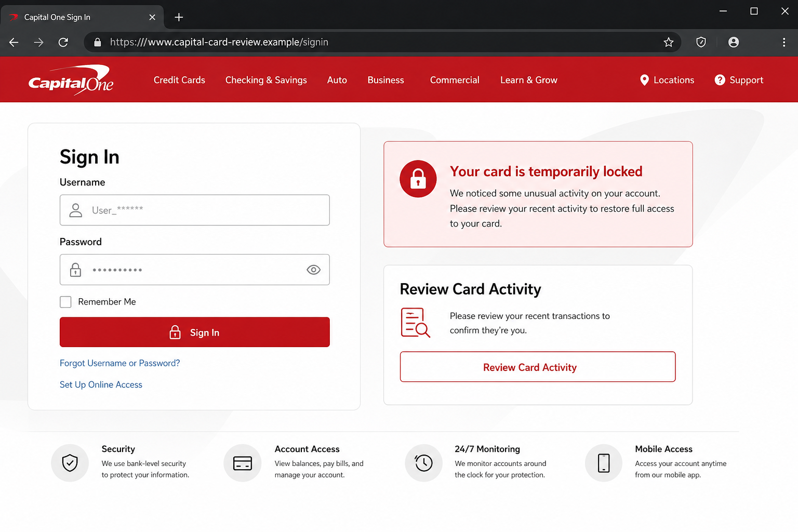This screenshot has height=532, width=798.
Task: Click the Security shield icon
Action: [70, 463]
